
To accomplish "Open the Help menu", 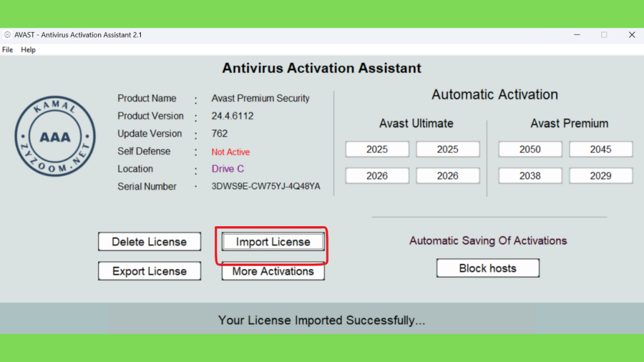I will (x=28, y=50).
